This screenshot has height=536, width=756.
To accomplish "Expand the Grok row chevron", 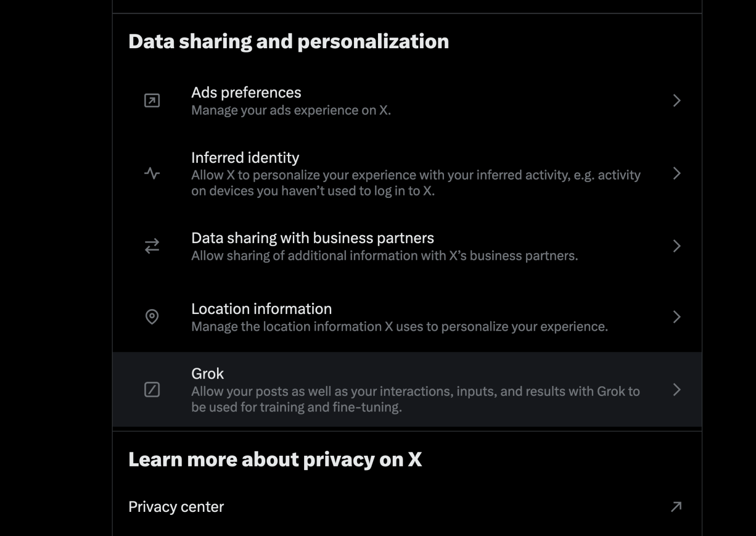I will (676, 390).
